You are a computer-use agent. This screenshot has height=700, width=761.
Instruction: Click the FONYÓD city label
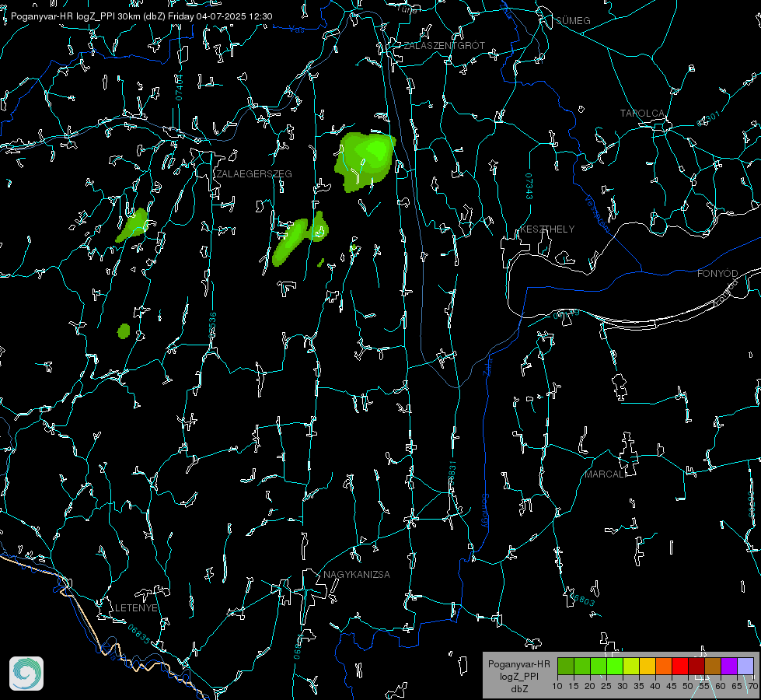(x=717, y=274)
